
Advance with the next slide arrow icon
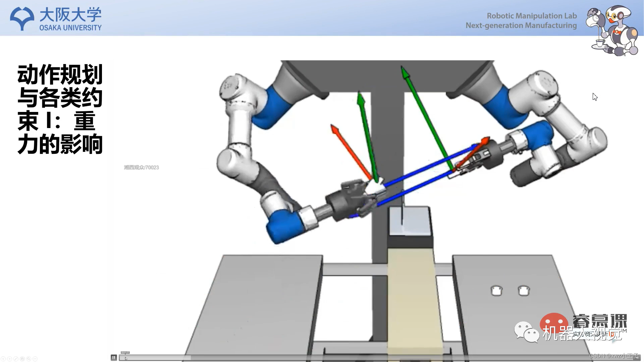(9, 359)
